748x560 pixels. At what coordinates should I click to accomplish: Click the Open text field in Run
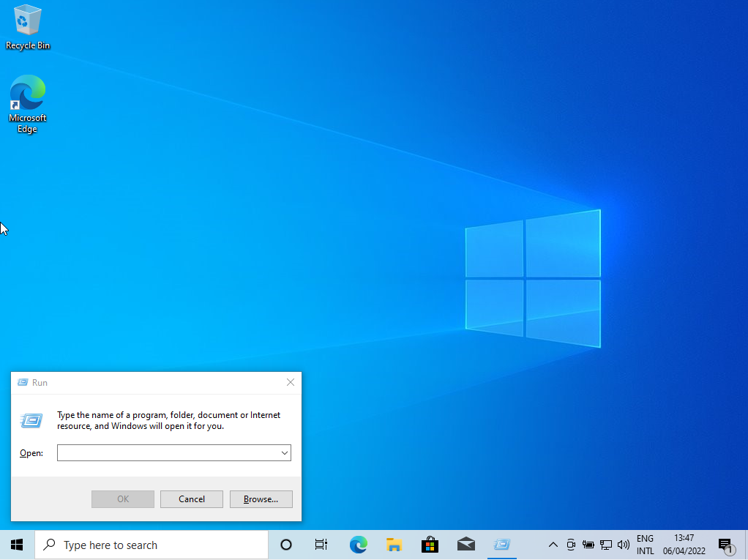pos(168,452)
